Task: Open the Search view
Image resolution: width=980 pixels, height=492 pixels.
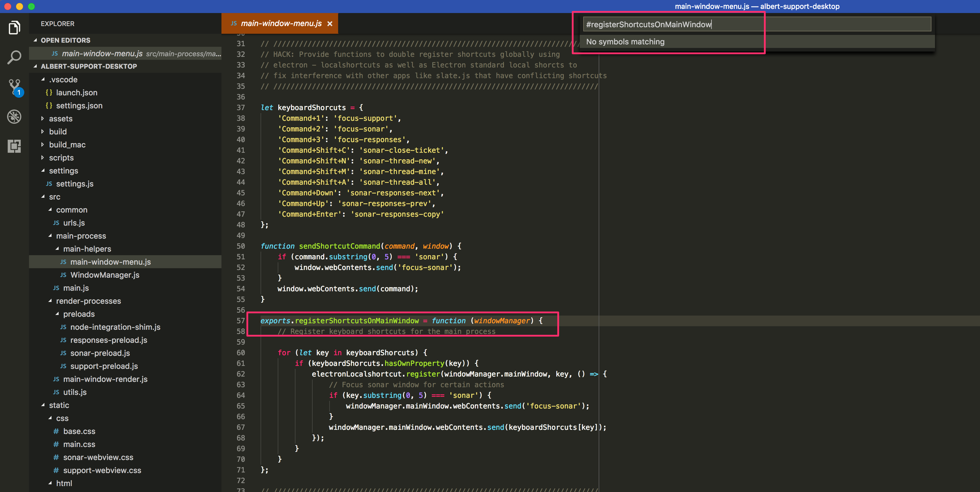Action: point(14,57)
